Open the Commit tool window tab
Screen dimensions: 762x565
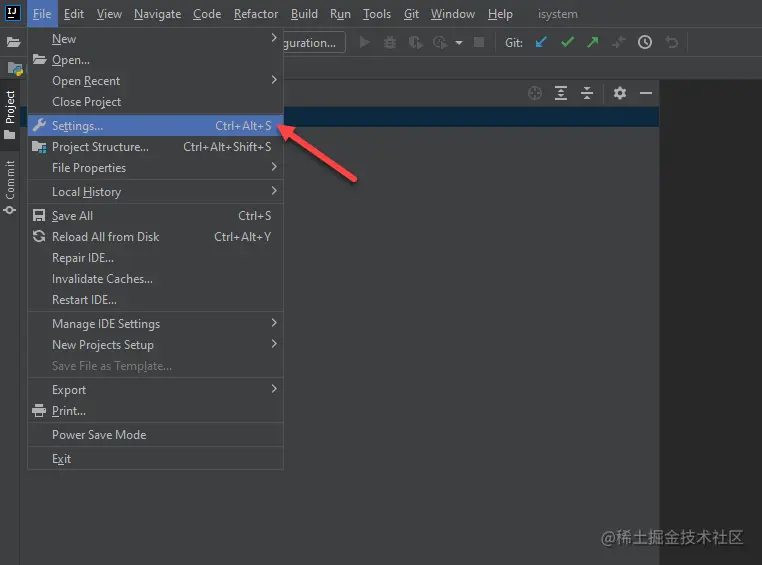(10, 187)
